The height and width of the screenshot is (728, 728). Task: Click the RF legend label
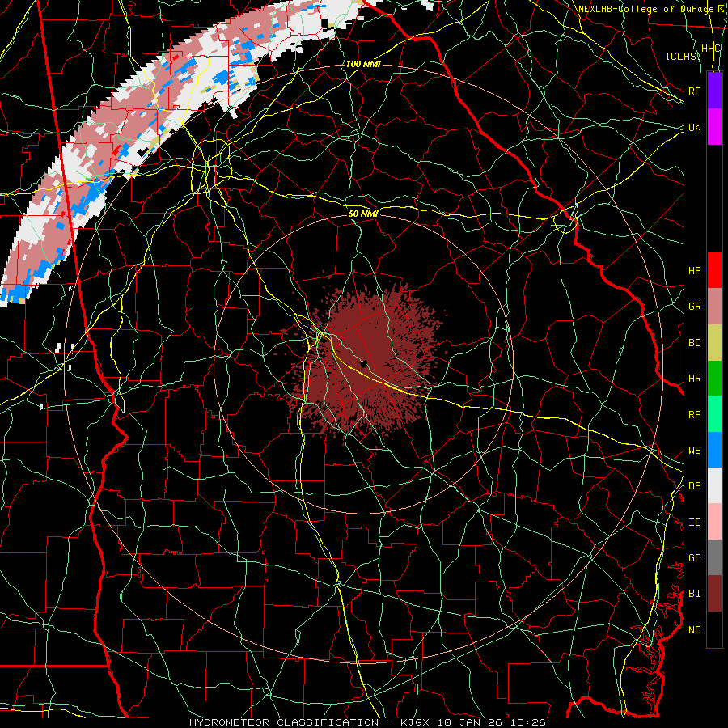[694, 91]
